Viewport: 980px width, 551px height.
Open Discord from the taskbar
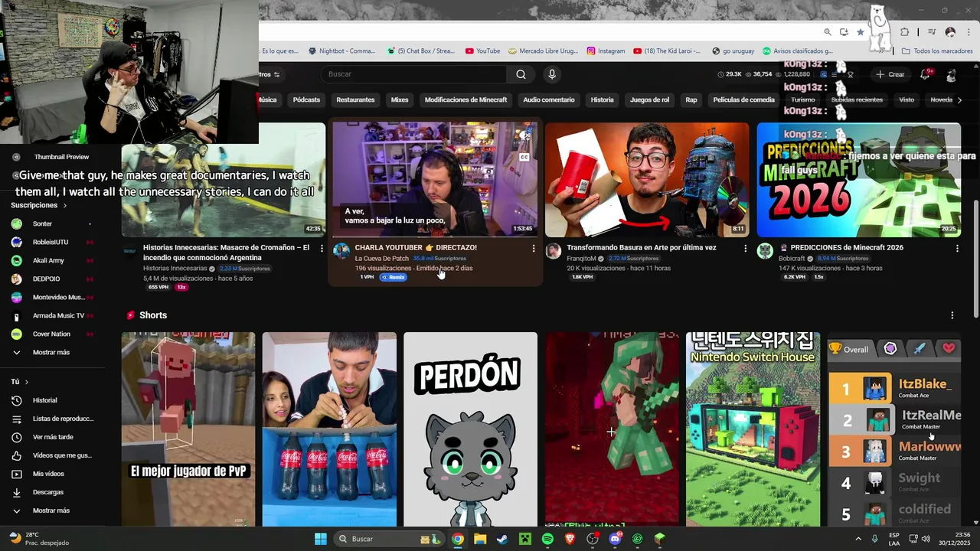[x=615, y=539]
